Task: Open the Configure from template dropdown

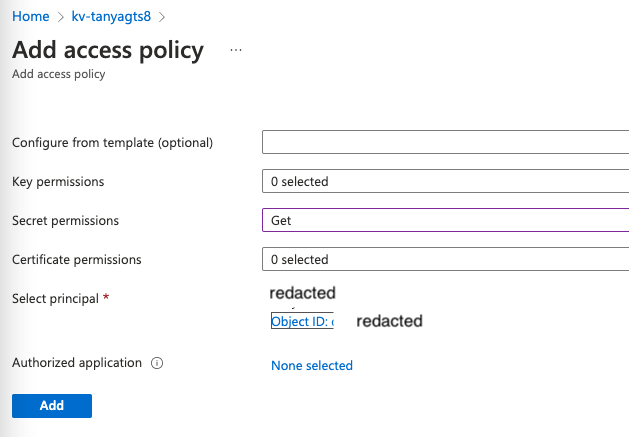Action: coord(445,142)
